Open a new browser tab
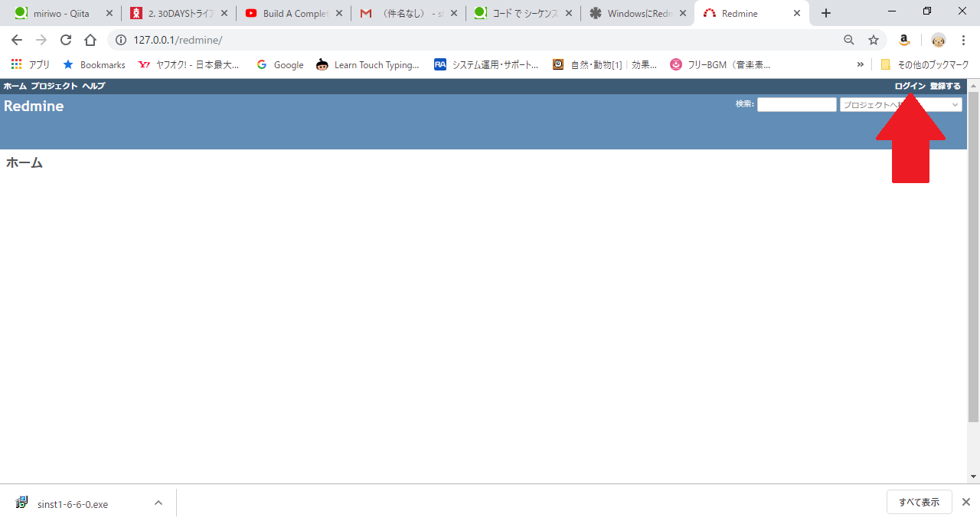 (x=825, y=13)
